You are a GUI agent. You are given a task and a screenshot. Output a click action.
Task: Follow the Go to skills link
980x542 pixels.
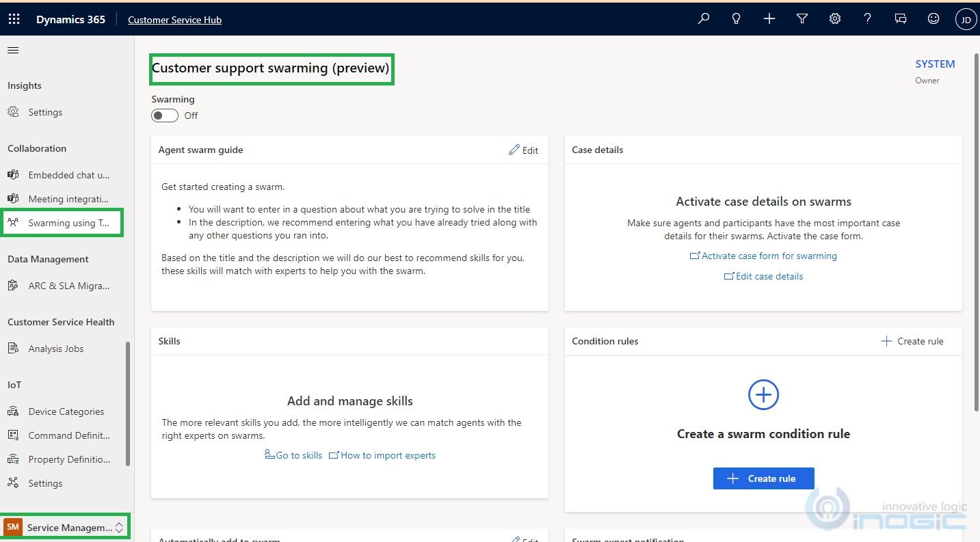tap(293, 455)
